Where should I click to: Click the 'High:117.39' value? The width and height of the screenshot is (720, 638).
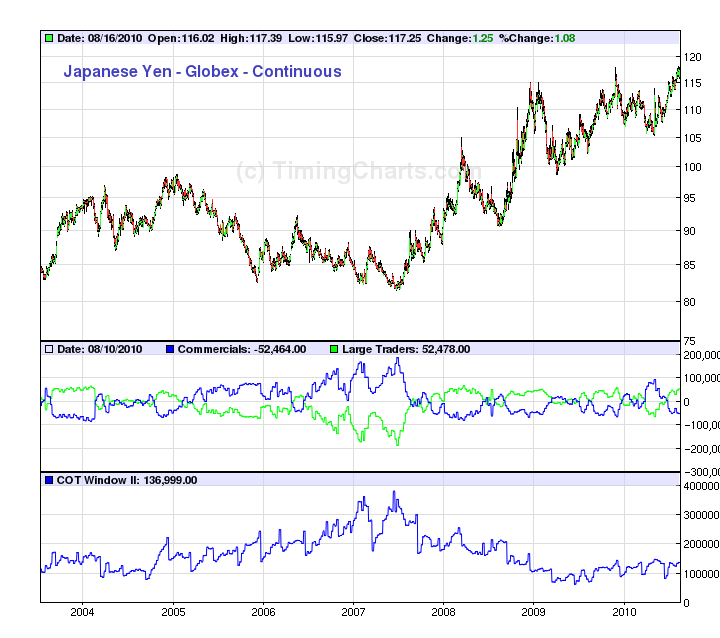pos(251,38)
